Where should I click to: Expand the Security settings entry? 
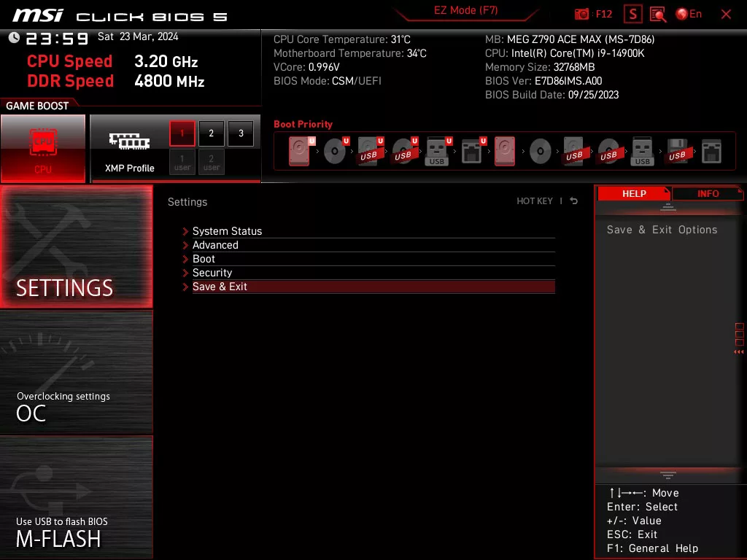click(x=212, y=272)
